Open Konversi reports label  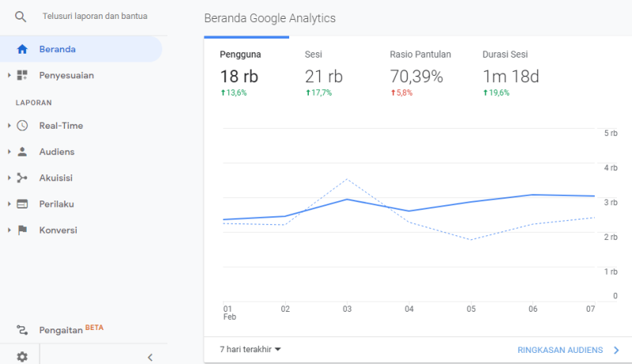(58, 231)
